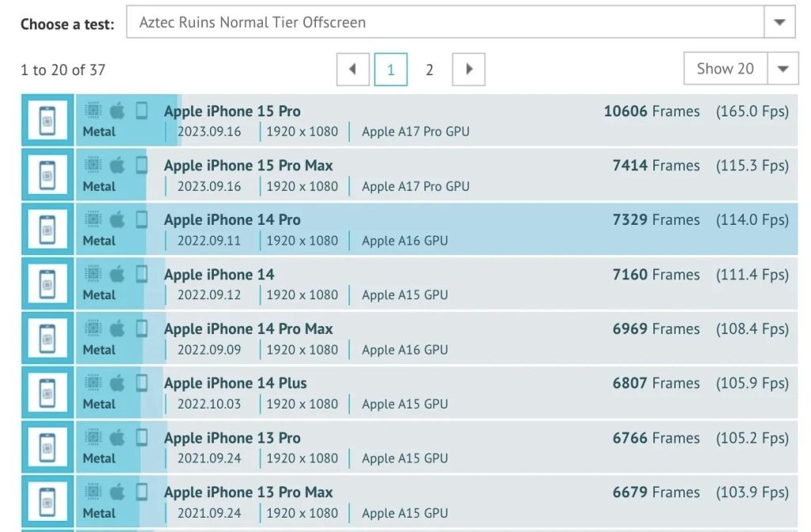Advance to the next page with the right arrow
The width and height of the screenshot is (811, 532).
pos(468,70)
